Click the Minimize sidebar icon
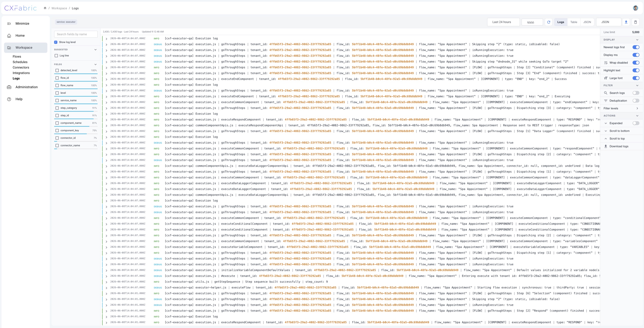This screenshot has height=328, width=644. pyautogui.click(x=9, y=24)
